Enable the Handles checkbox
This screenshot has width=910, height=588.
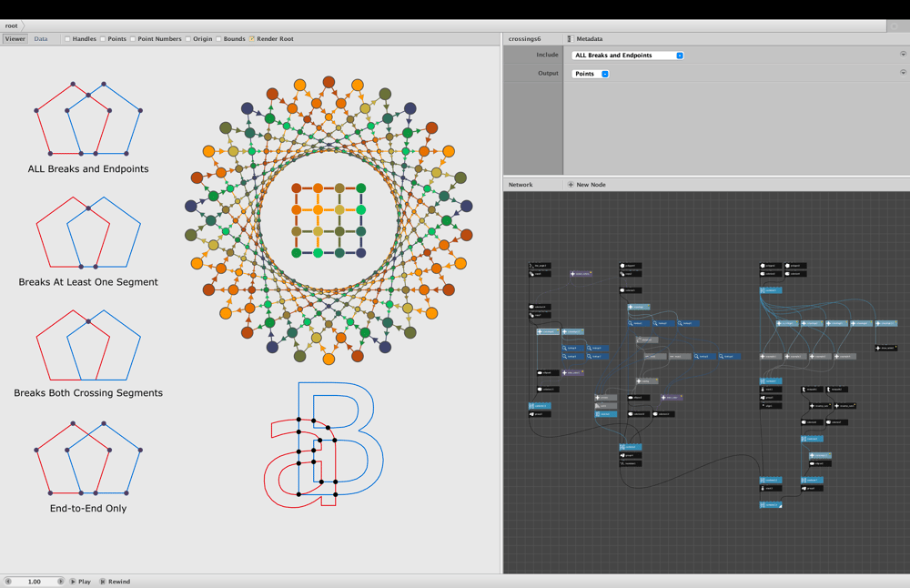[x=67, y=39]
